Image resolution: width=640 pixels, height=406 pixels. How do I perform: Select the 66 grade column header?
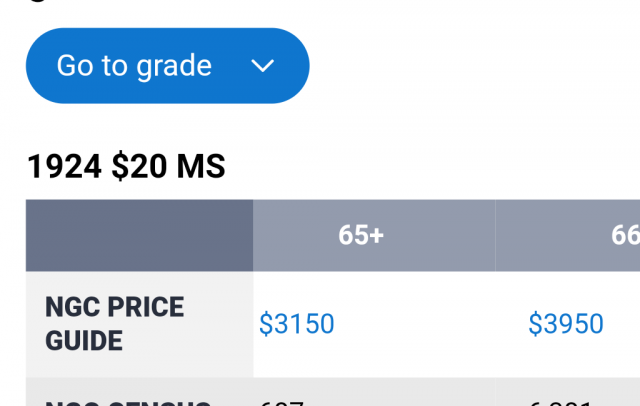pyautogui.click(x=625, y=235)
